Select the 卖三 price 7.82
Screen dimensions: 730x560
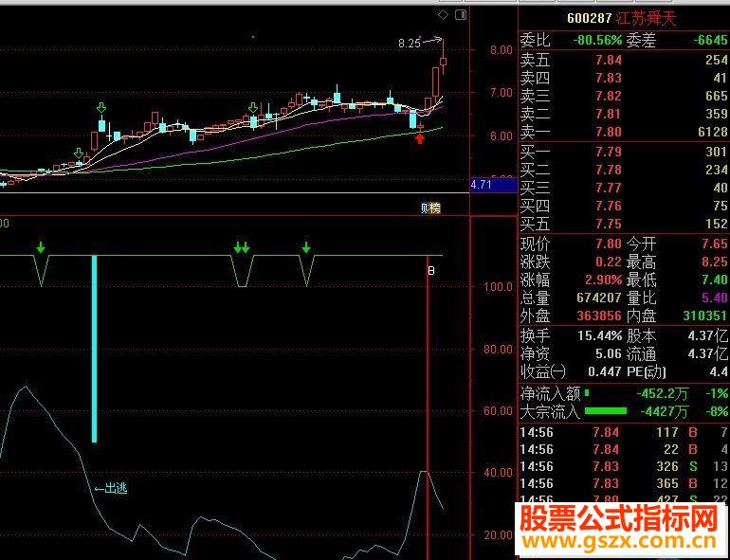(x=609, y=96)
